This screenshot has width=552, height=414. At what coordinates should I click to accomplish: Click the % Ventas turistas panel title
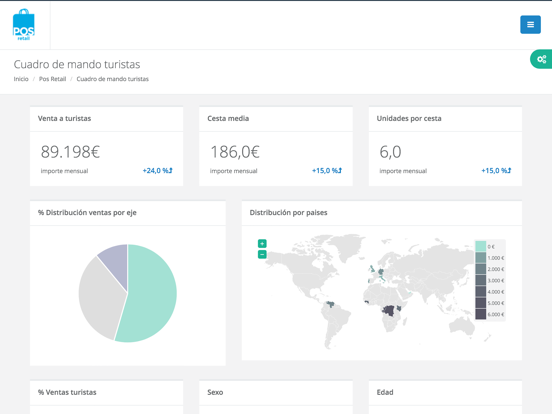pos(67,392)
